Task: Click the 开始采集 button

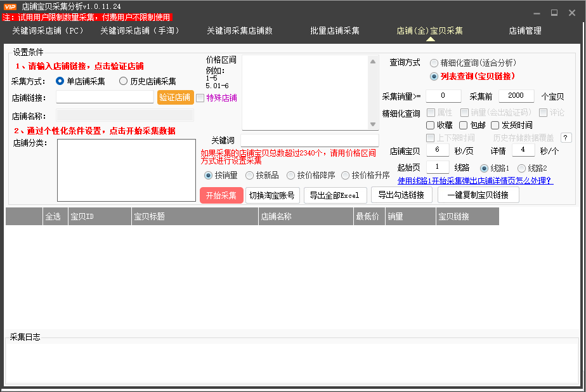Action: click(221, 195)
